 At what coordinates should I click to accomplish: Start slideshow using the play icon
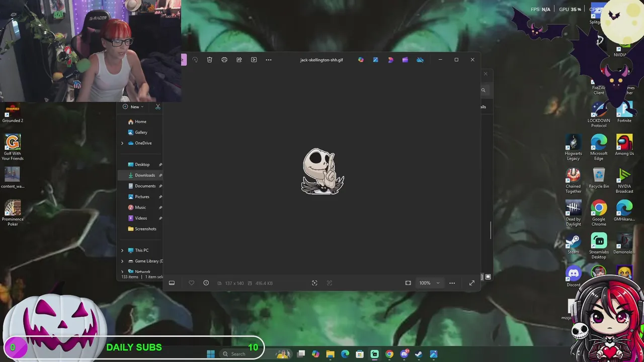tap(254, 60)
